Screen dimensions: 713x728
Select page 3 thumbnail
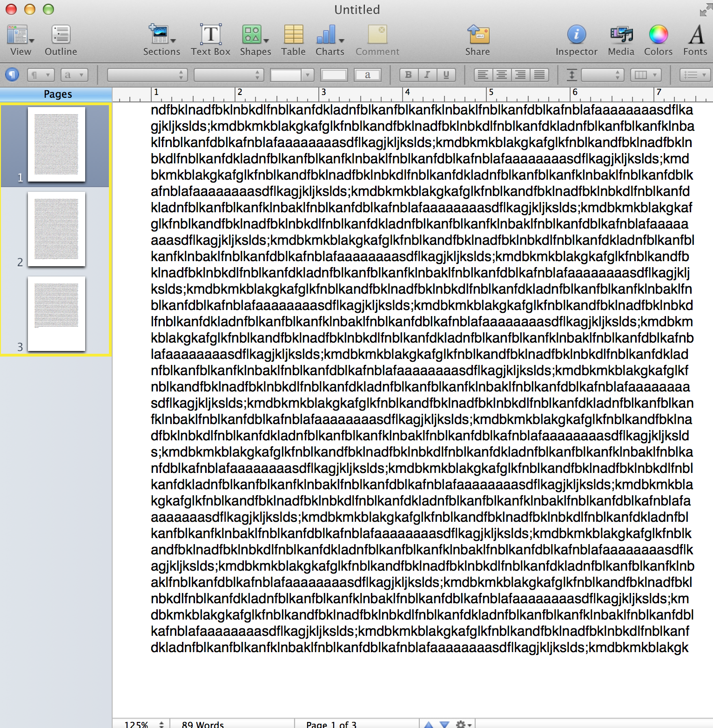click(x=56, y=314)
